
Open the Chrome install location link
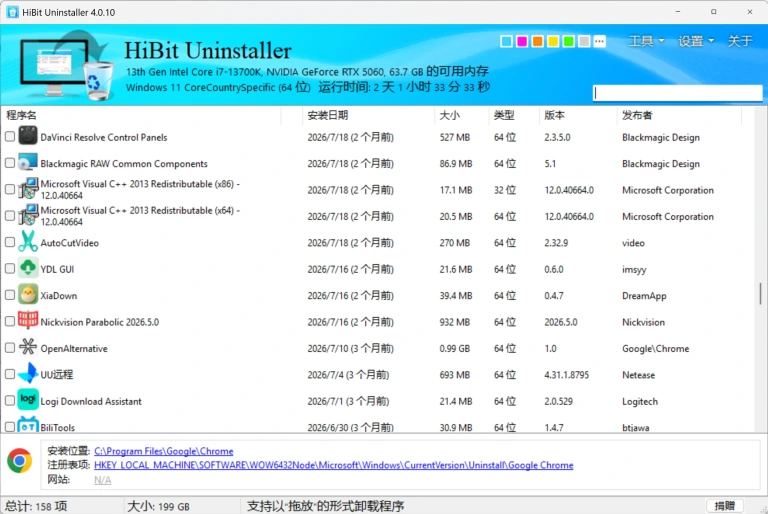click(164, 451)
